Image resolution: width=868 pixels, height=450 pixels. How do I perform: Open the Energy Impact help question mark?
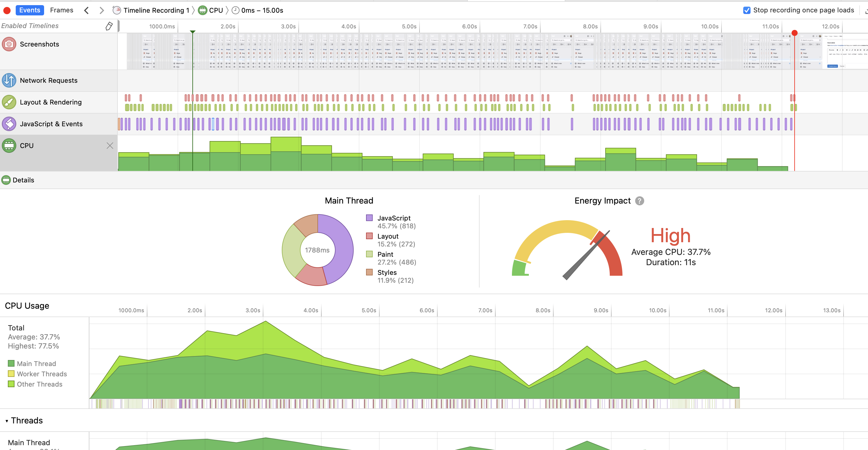639,201
